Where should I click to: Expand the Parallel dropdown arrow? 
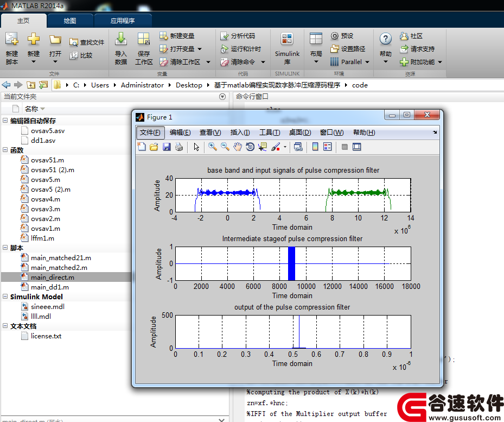click(367, 62)
